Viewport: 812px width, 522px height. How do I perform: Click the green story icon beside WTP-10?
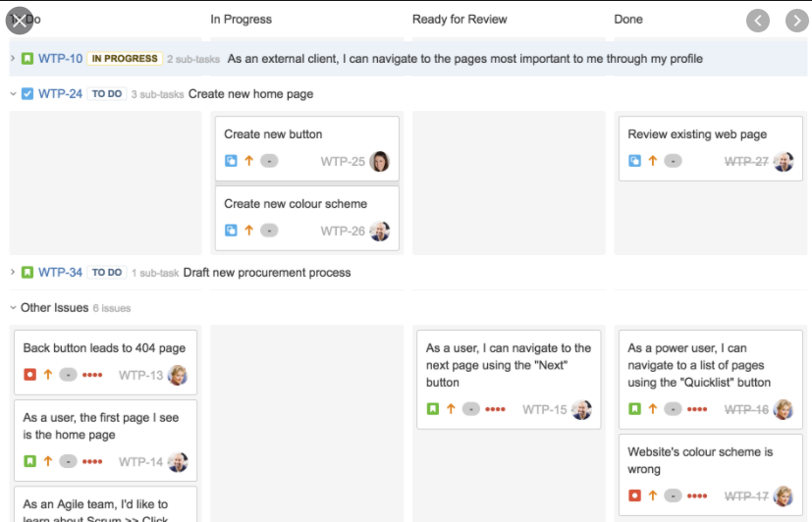(x=27, y=59)
